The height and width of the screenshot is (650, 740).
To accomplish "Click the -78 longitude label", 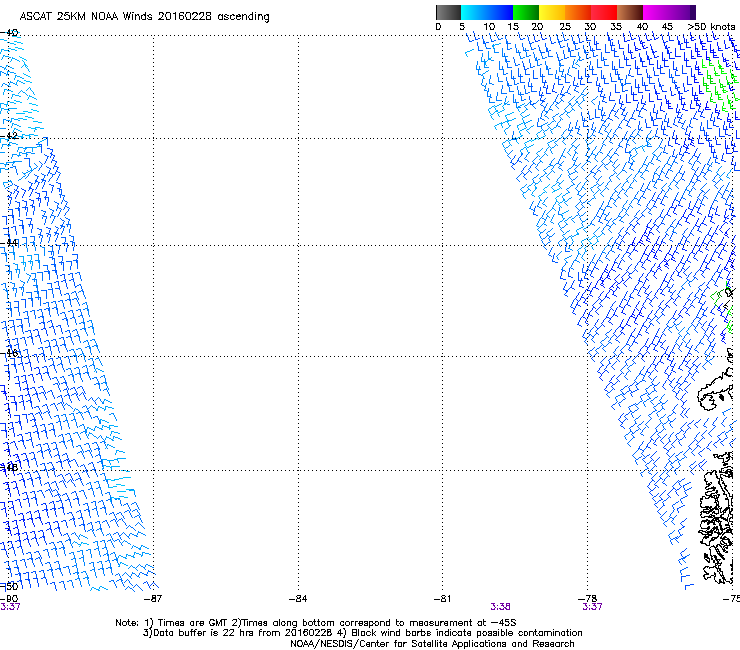I will (587, 599).
